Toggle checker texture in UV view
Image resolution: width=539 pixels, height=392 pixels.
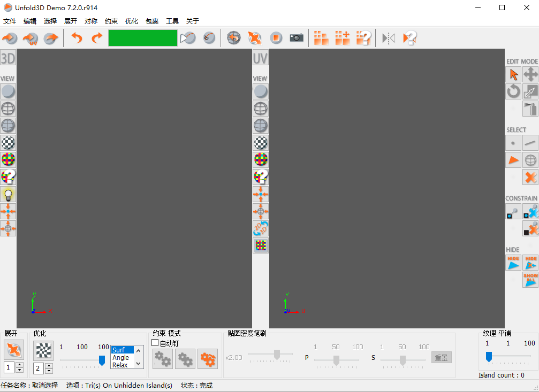261,143
